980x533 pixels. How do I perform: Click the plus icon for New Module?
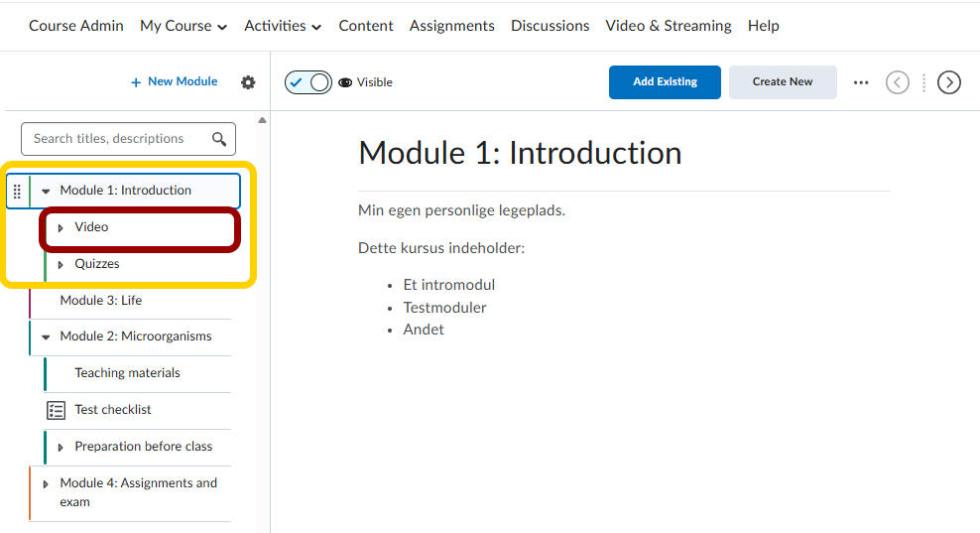click(136, 82)
